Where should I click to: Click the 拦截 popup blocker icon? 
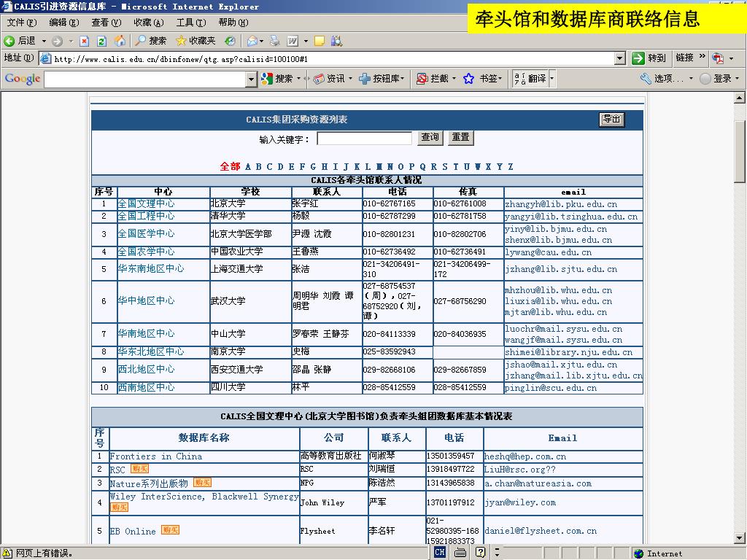point(422,79)
